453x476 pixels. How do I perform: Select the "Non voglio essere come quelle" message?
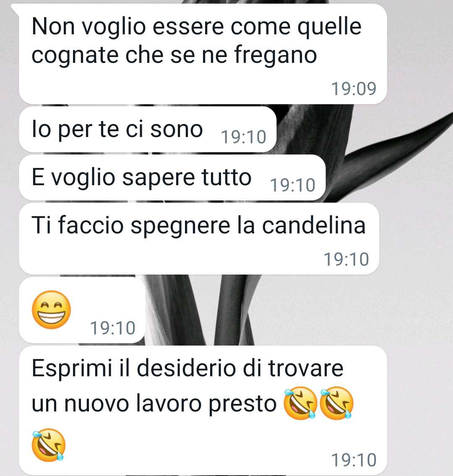point(203,54)
